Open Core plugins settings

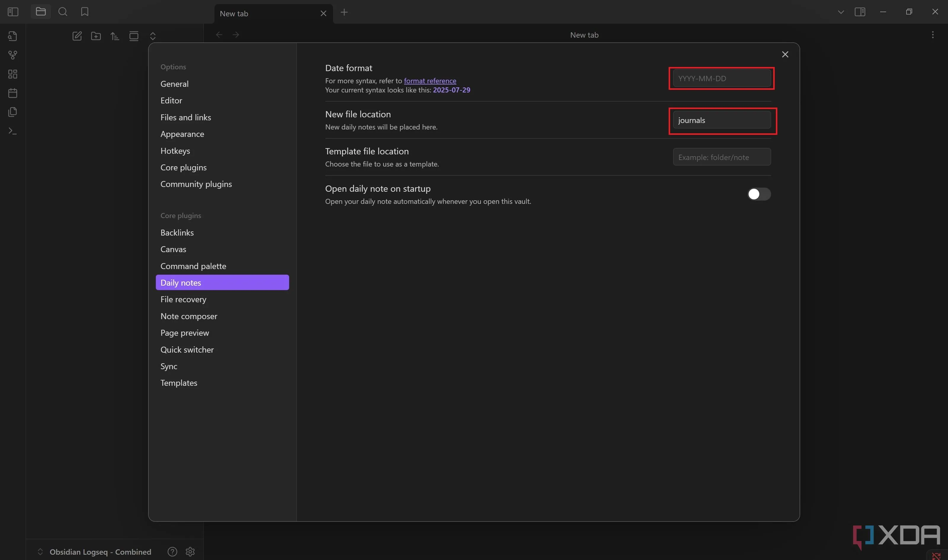[222, 167]
